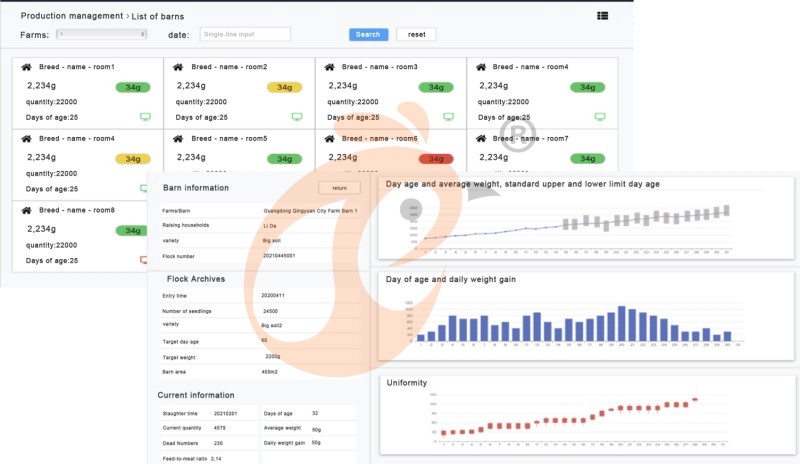This screenshot has height=464, width=800.
Task: Click the monitor icon in room2 card
Action: (x=297, y=117)
